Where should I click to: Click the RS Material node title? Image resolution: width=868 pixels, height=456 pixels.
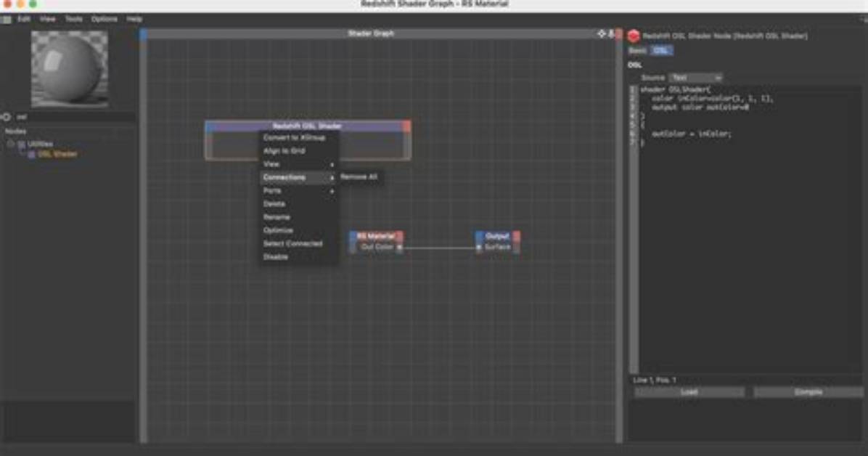tap(377, 237)
